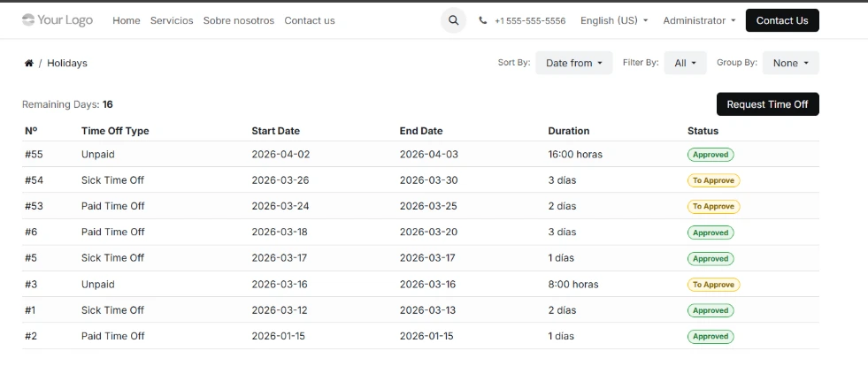Click the home breadcrumb icon
868x366 pixels.
[x=29, y=64]
